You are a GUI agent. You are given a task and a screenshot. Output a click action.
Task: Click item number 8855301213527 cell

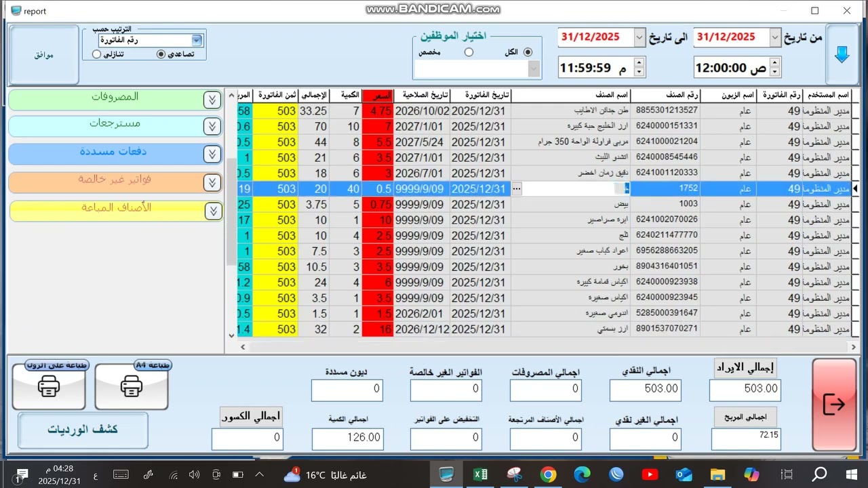click(x=665, y=111)
